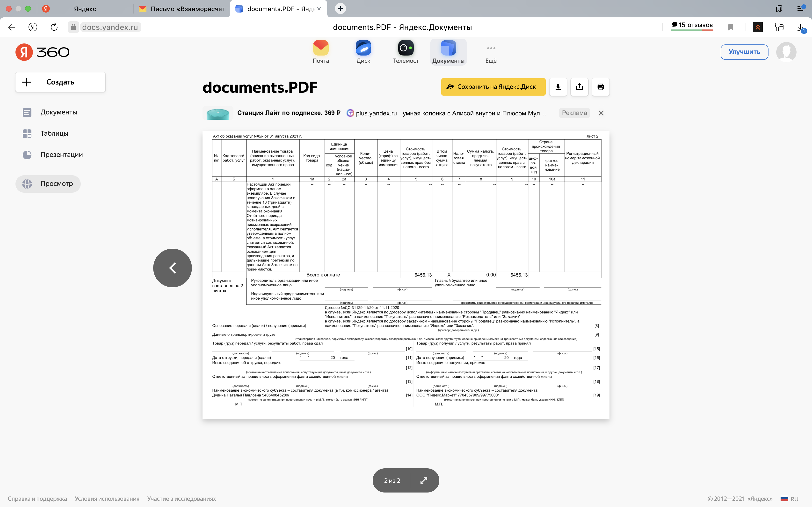Close the Станция Лайт advertisement banner
812x507 pixels.
click(601, 113)
